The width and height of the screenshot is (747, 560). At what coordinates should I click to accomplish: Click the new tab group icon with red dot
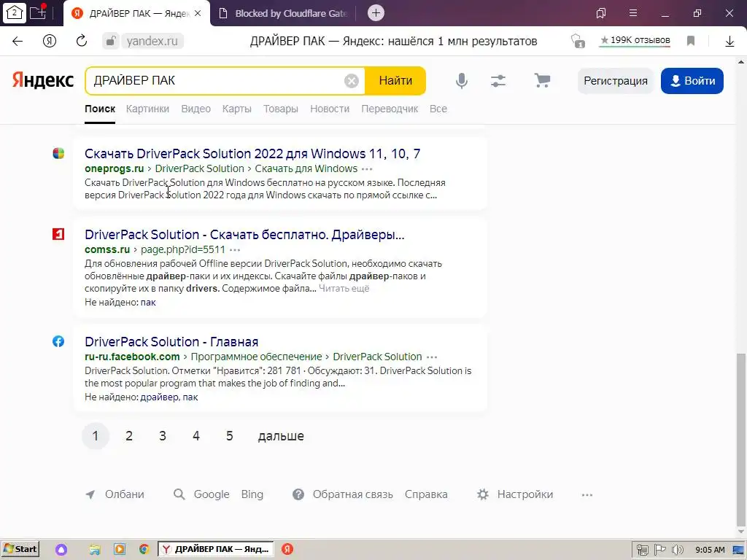click(x=38, y=12)
